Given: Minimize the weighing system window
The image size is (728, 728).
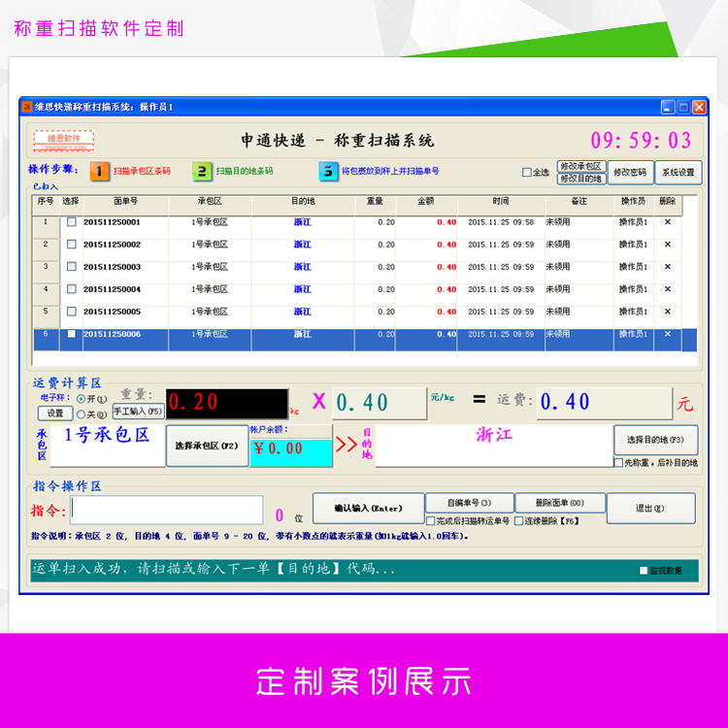Looking at the screenshot, I should pyautogui.click(x=668, y=107).
